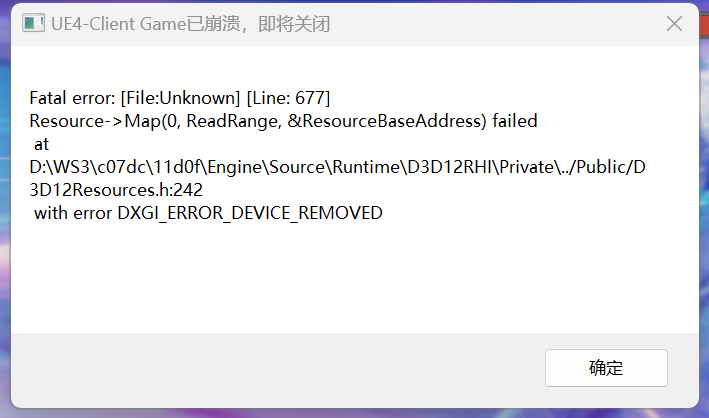Click the 3D12Resources.h:242 line
Image resolution: width=709 pixels, height=418 pixels.
(116, 190)
